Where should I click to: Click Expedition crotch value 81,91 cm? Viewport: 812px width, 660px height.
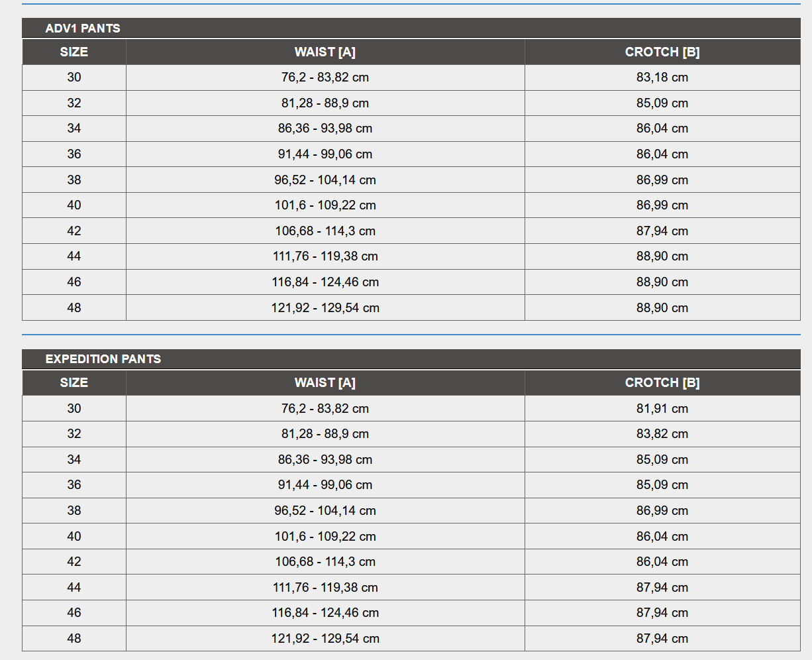click(x=662, y=408)
